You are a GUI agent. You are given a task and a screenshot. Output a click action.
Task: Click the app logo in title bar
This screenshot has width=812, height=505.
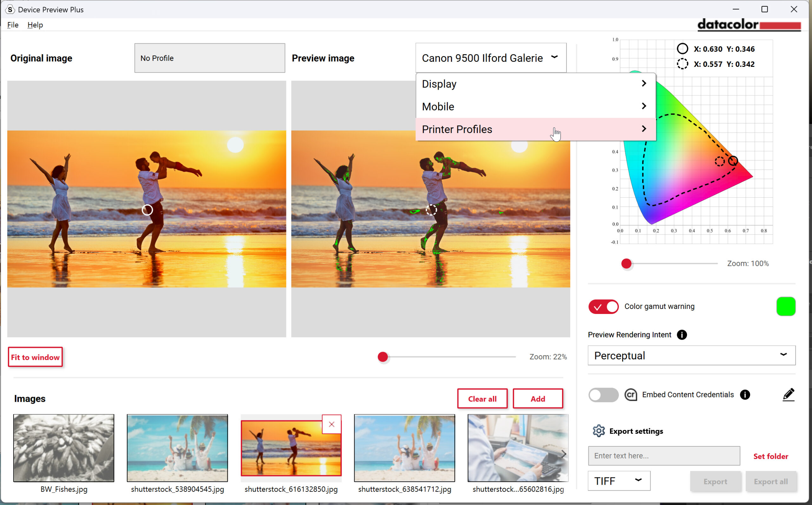click(x=10, y=10)
